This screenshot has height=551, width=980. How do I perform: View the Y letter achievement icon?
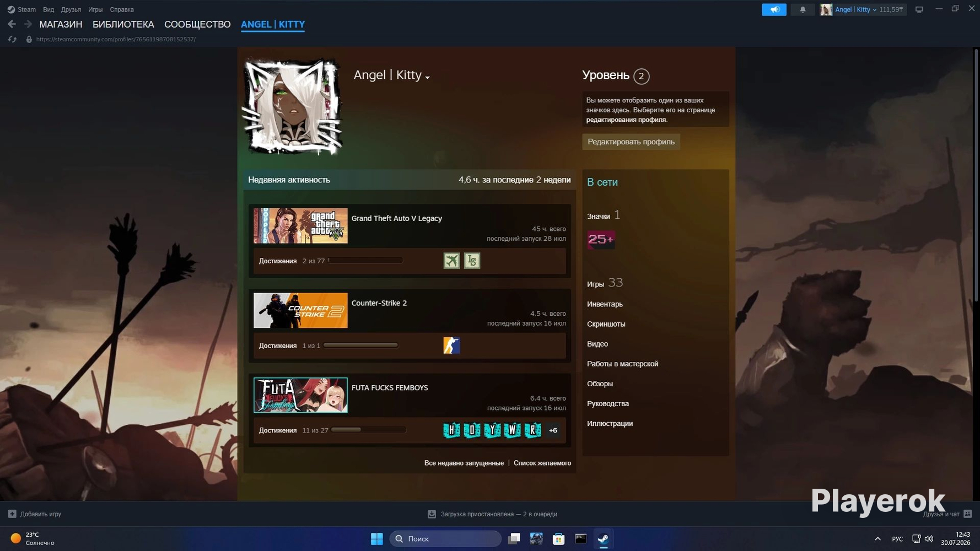492,430
